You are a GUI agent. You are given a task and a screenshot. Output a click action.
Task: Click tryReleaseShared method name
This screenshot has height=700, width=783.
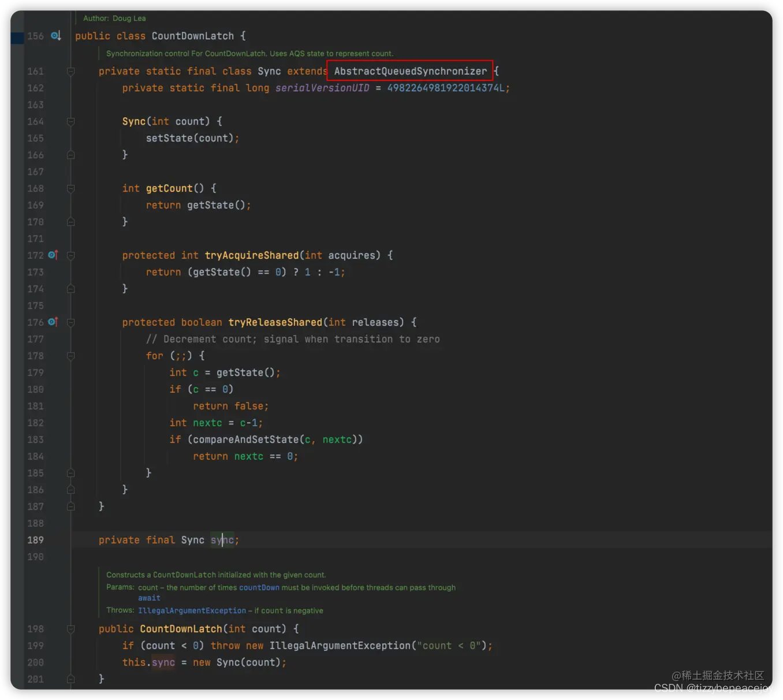click(x=275, y=322)
